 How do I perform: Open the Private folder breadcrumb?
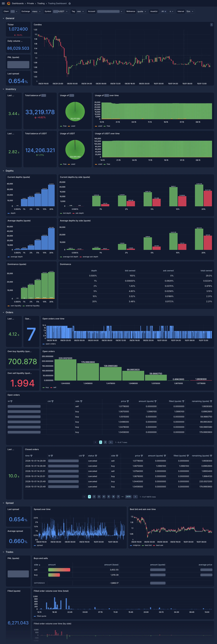click(x=31, y=3)
